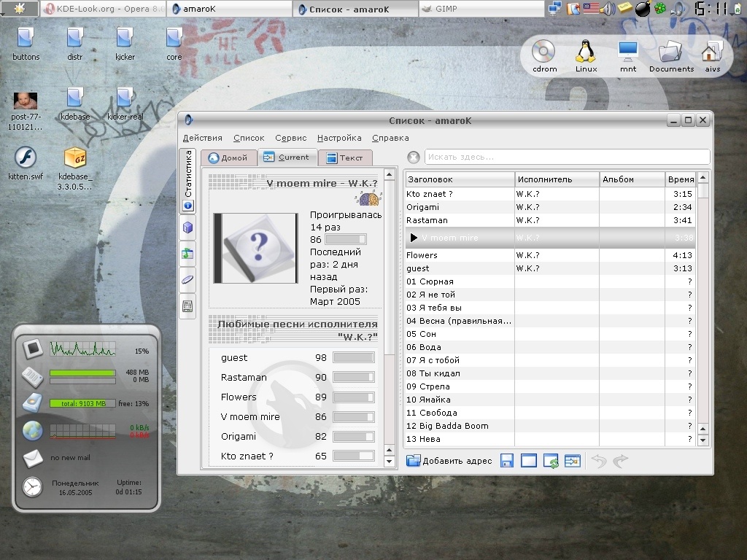Click guest in favorite songs list
Screen dimensions: 747x560
pos(234,357)
